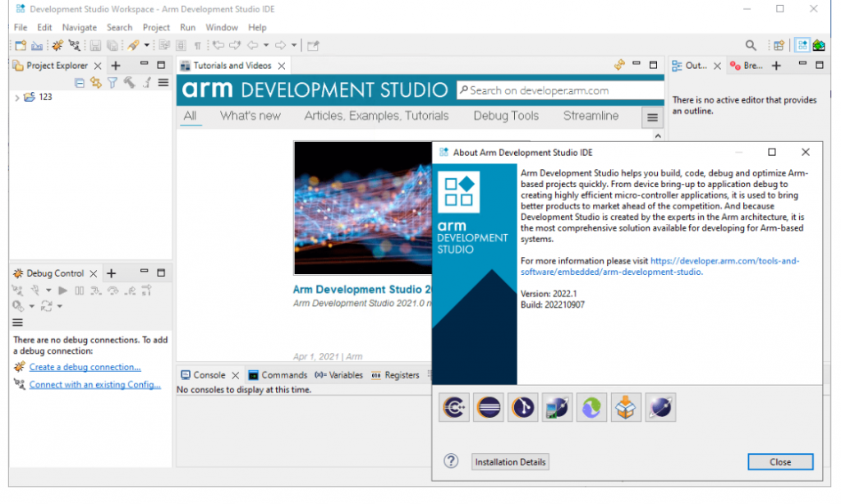This screenshot has width=841, height=504.
Task: Open the dropdown arrow beside the wand toolbar icon
Action: click(146, 46)
